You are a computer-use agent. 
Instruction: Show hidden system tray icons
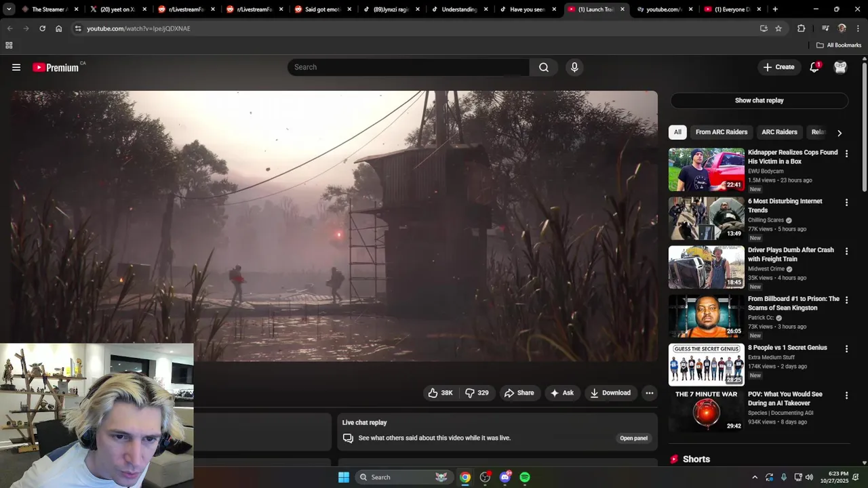tap(755, 477)
